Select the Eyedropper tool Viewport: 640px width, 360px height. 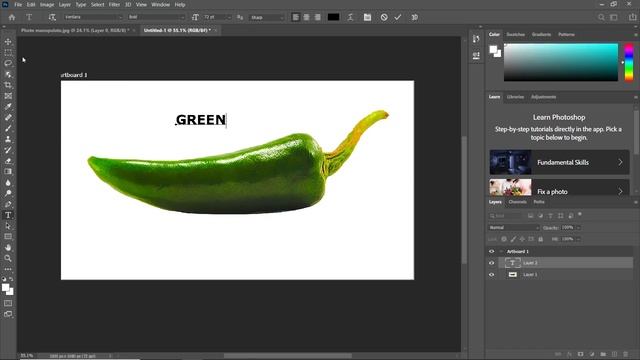8,107
